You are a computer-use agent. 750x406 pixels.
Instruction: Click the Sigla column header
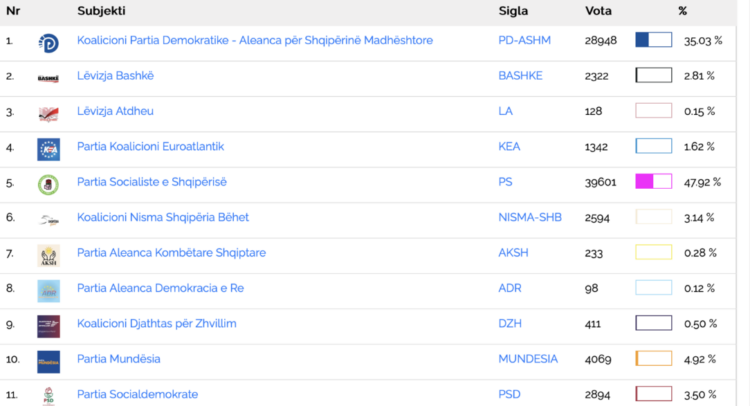513,11
